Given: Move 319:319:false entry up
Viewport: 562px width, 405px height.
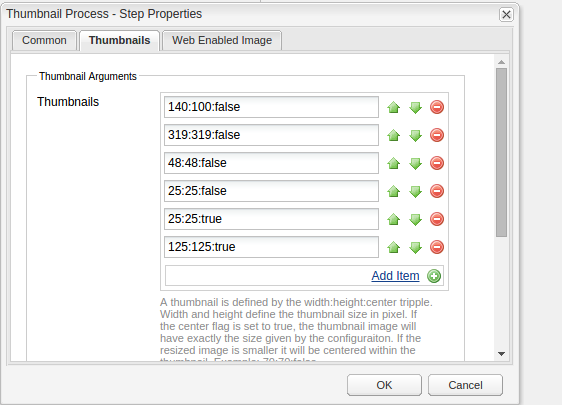Looking at the screenshot, I should (x=394, y=135).
